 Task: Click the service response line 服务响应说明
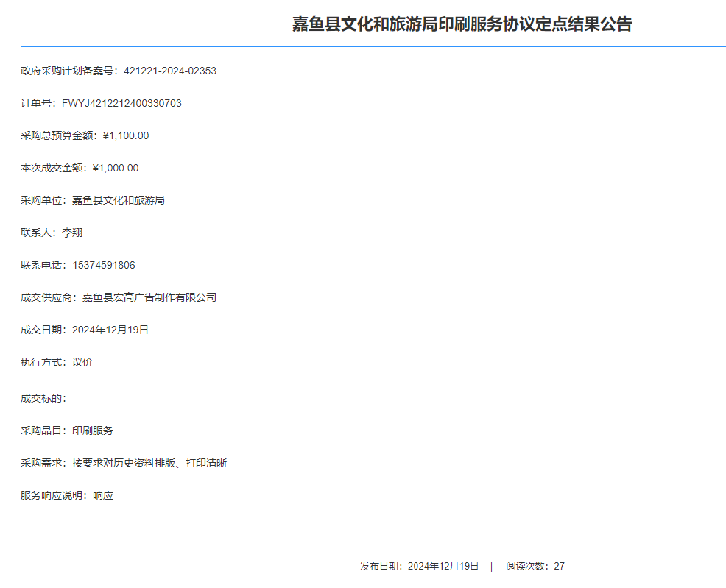point(67,495)
